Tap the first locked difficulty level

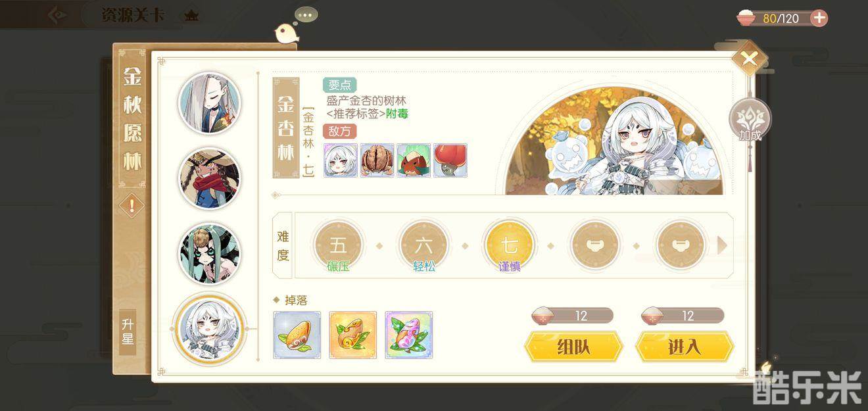[595, 245]
